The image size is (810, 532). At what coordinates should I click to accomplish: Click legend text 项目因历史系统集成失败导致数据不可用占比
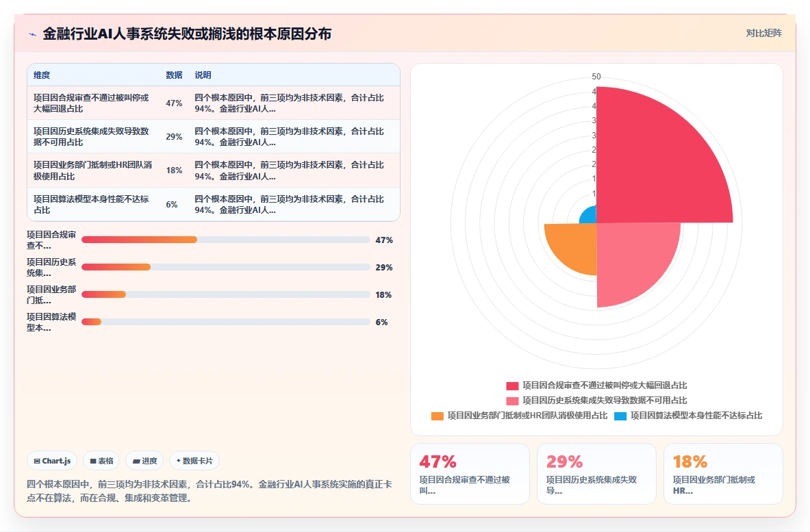[605, 401]
